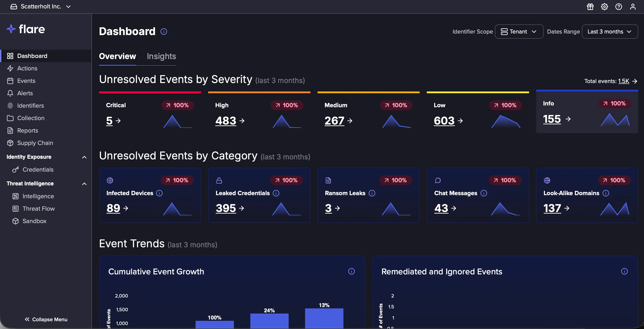Viewport: 644px width, 329px height.
Task: Click the info icon next to Chat Messages
Action: tap(484, 193)
